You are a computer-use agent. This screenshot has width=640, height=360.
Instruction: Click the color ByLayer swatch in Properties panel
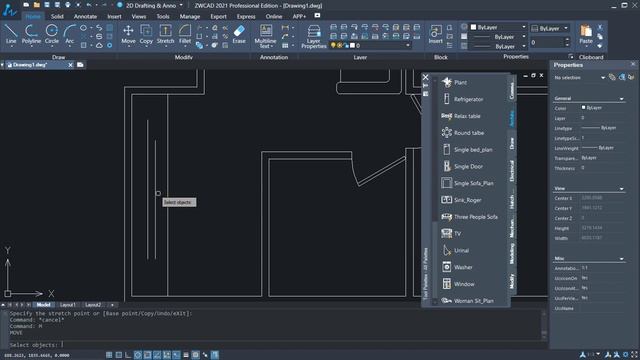point(584,108)
